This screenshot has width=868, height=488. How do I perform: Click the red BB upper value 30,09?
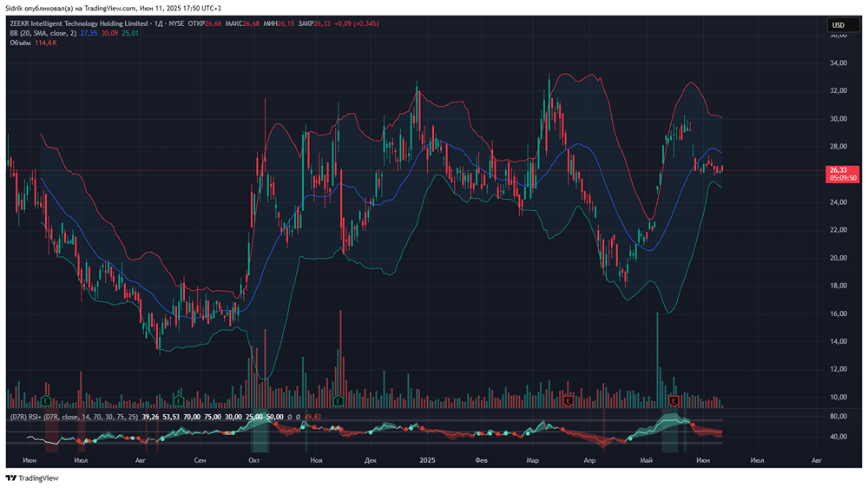click(109, 33)
